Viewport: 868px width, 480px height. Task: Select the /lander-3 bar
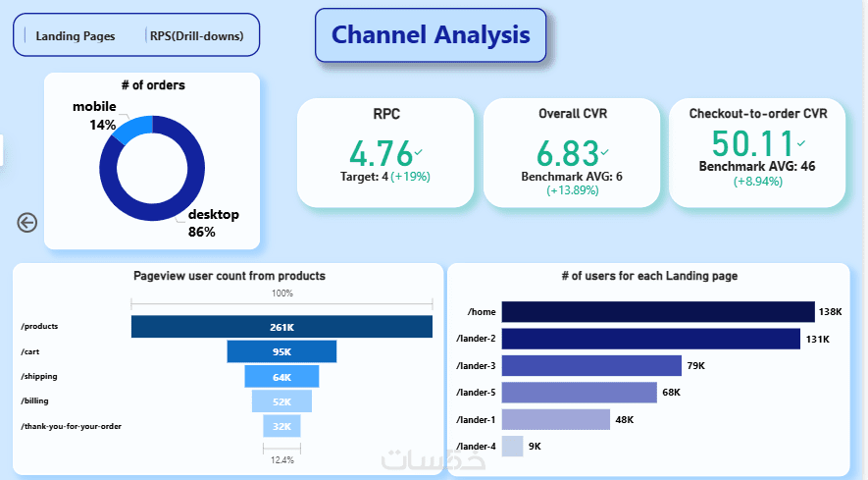coord(591,366)
